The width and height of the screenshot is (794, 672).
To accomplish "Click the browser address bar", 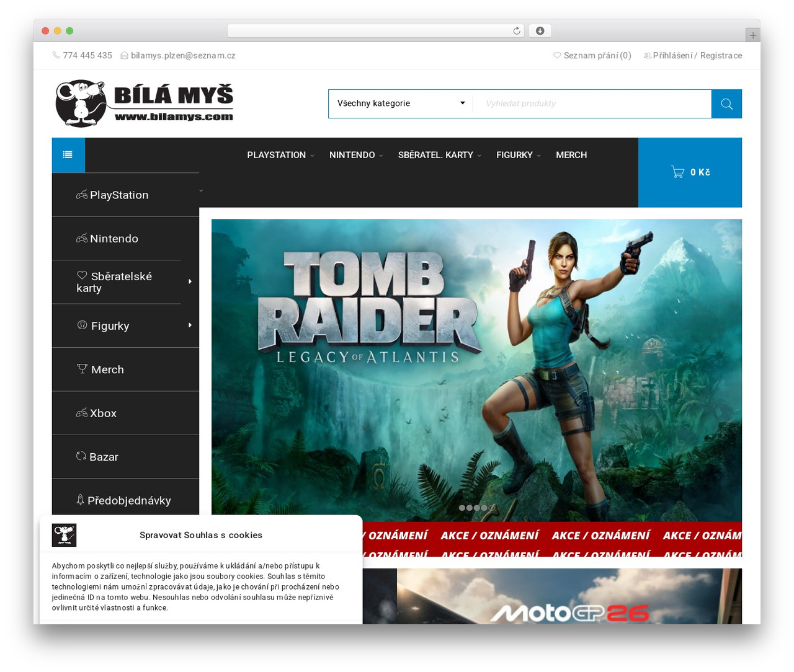I will coord(376,31).
